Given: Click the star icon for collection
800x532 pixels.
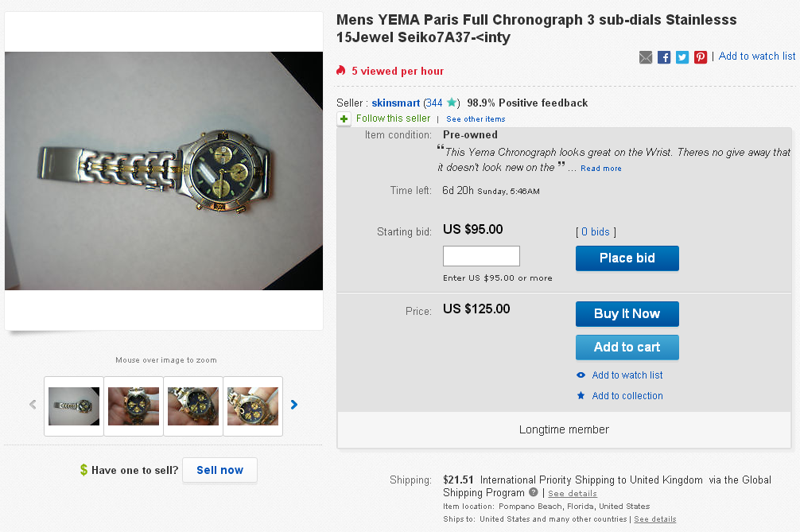Looking at the screenshot, I should pyautogui.click(x=581, y=396).
